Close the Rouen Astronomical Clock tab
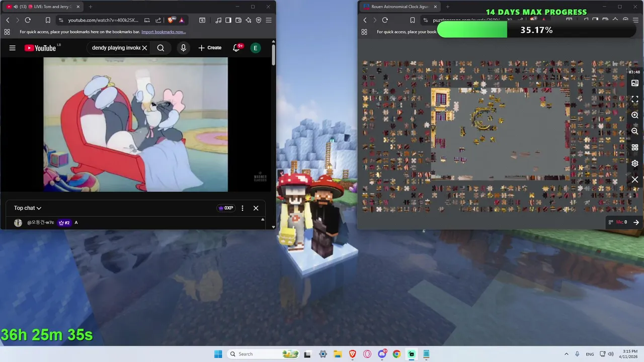This screenshot has width=644, height=362. point(435,7)
